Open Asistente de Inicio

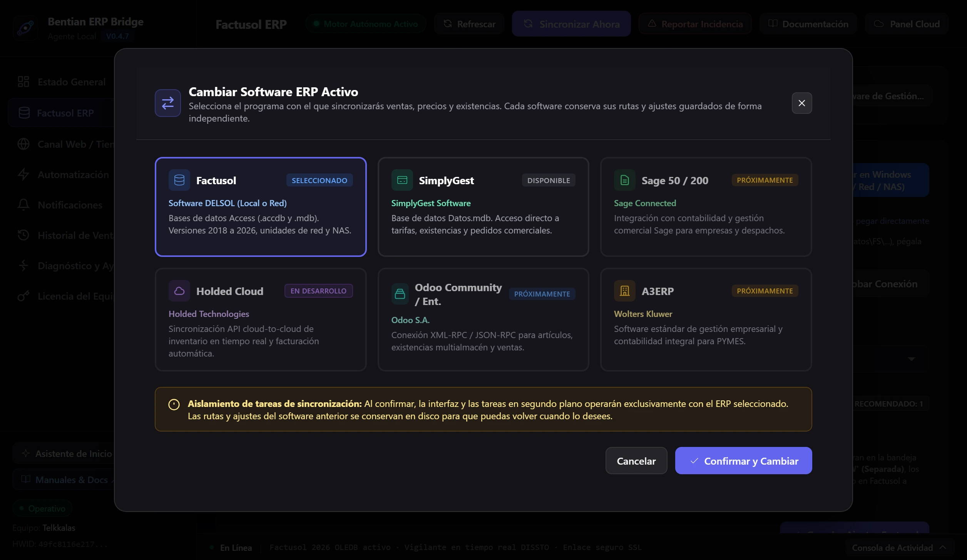pos(64,453)
